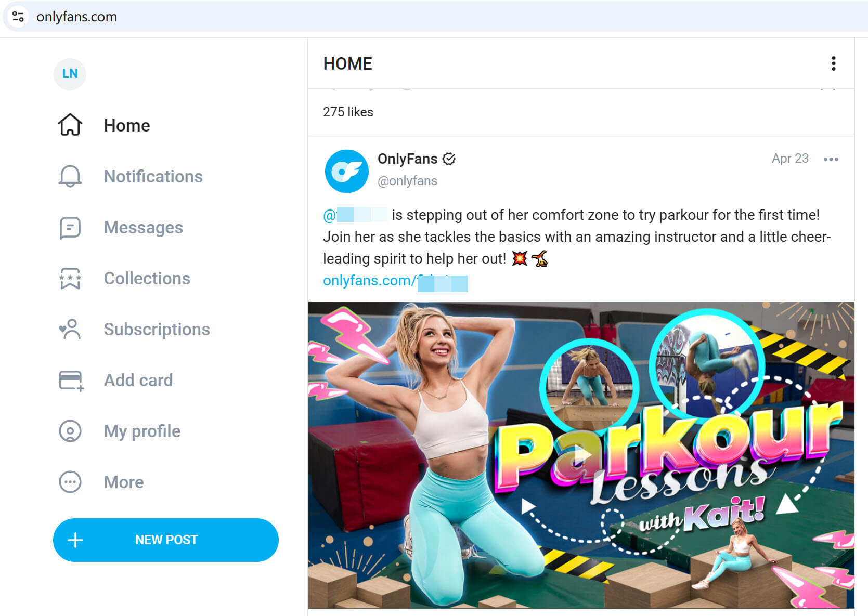Expand the HOME vertical three-dot menu
Viewport: 868px width, 616px height.
click(x=833, y=63)
